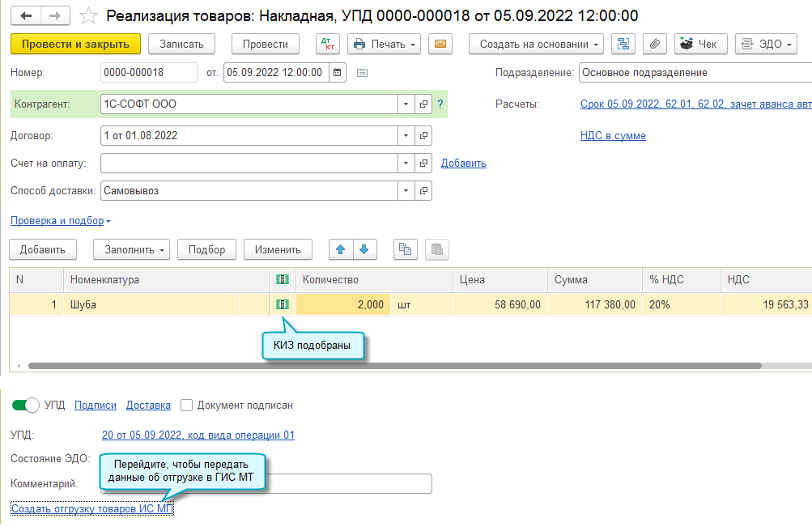Go forward using the right arrow button
The width and height of the screenshot is (812, 531).
pyautogui.click(x=55, y=16)
